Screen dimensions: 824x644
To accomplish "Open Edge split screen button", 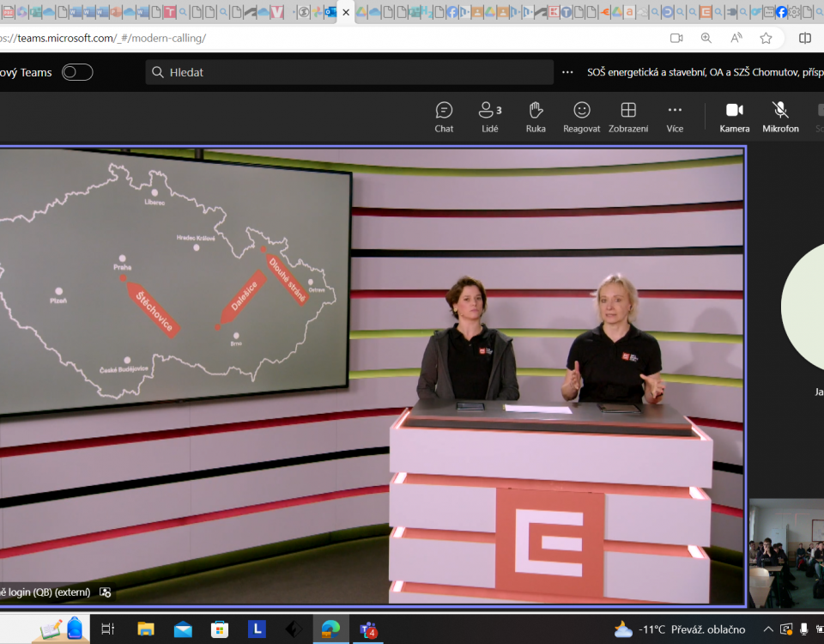I will pos(804,38).
